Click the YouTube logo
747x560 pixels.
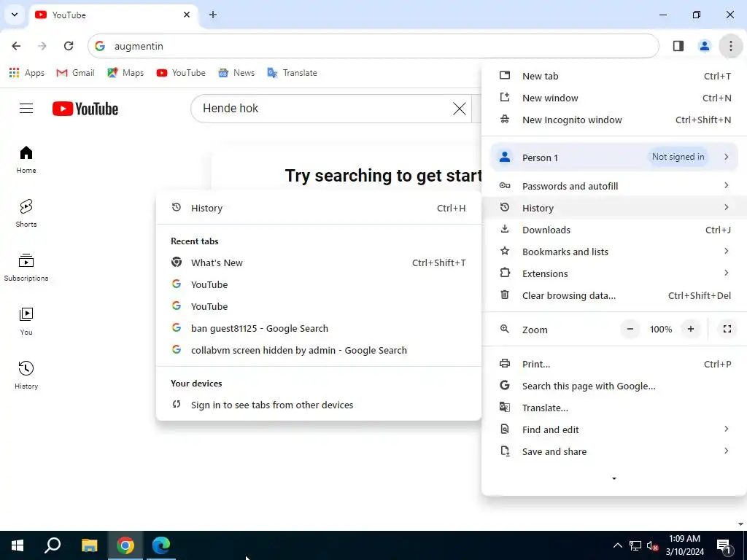(x=85, y=109)
